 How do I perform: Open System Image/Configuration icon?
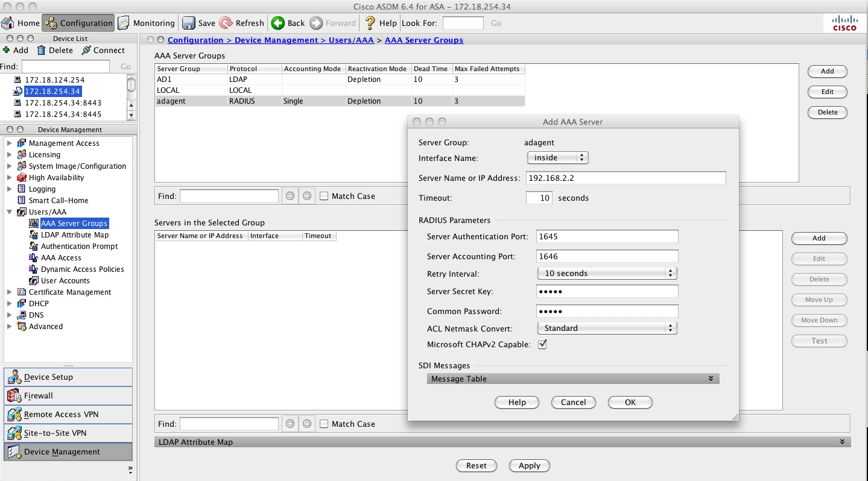coord(22,166)
